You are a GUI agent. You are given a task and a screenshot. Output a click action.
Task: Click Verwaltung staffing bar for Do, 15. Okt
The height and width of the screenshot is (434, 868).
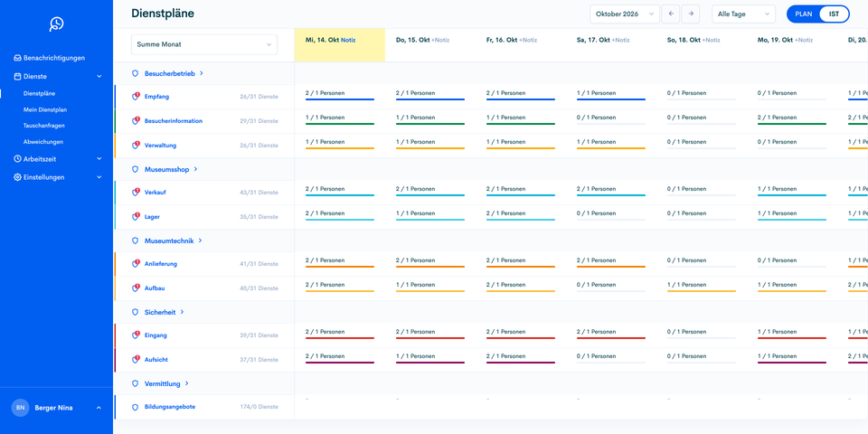click(x=430, y=148)
